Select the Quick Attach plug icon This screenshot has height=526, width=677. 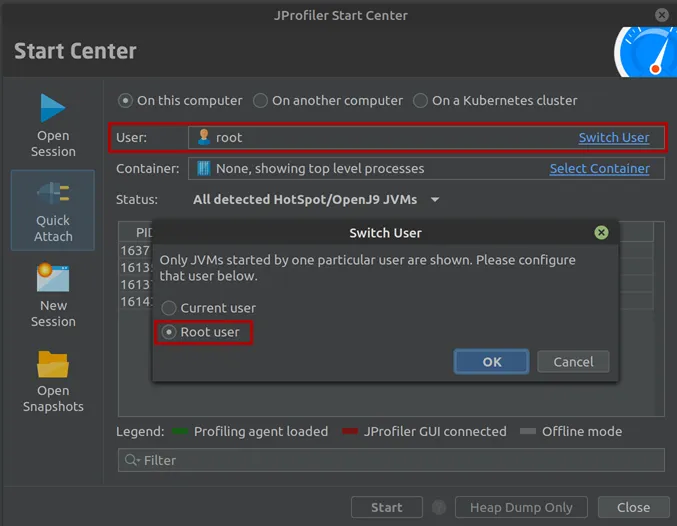coord(53,193)
